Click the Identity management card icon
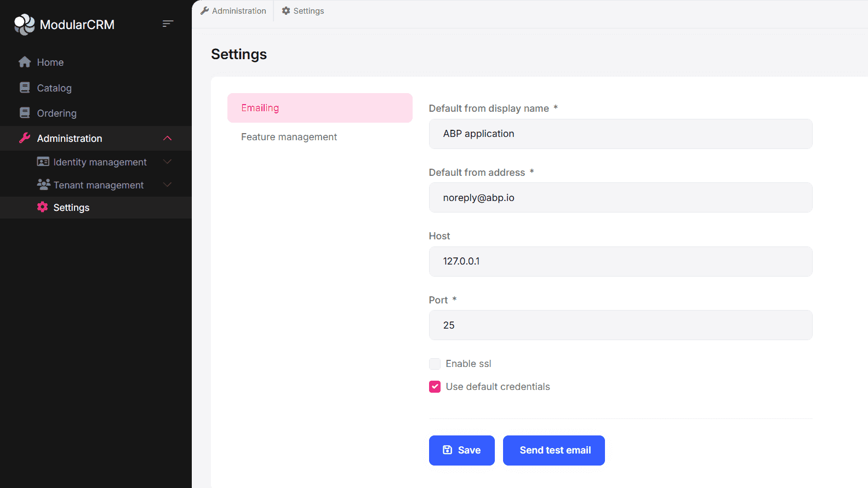The height and width of the screenshot is (488, 868). (43, 162)
